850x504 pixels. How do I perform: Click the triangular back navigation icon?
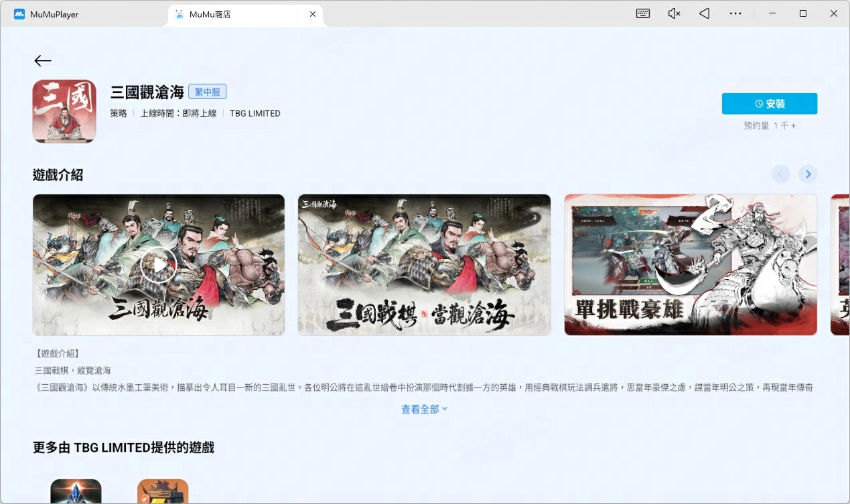click(705, 13)
